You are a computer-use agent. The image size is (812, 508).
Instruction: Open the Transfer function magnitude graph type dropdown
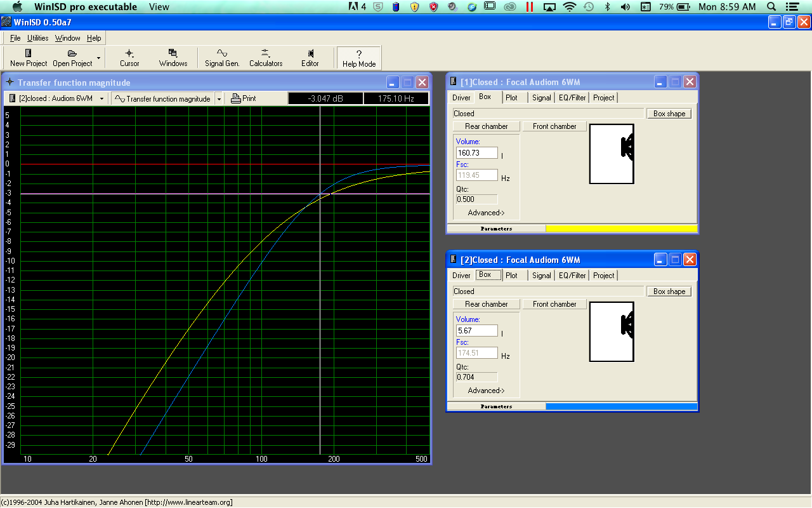pyautogui.click(x=163, y=98)
